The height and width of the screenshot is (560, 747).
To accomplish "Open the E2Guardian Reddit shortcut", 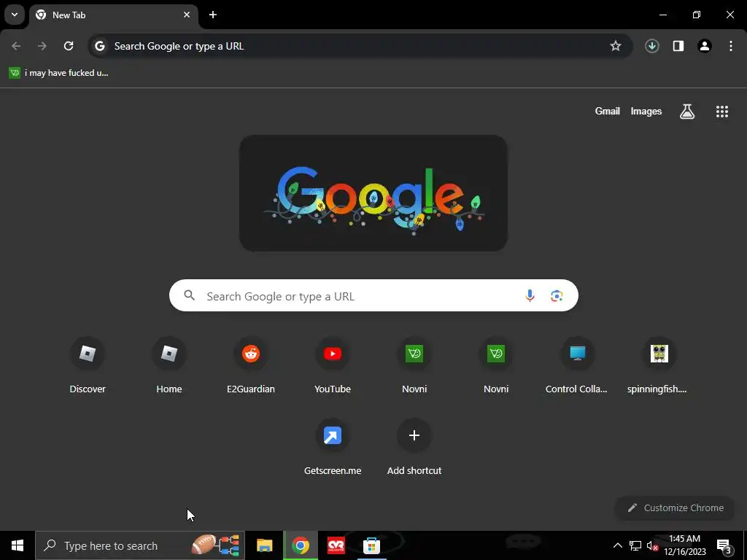I will tap(251, 367).
